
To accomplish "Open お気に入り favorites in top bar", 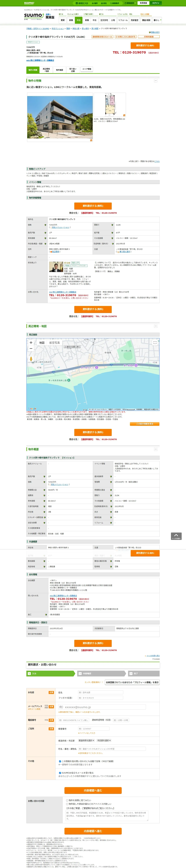I will (x=82, y=3).
